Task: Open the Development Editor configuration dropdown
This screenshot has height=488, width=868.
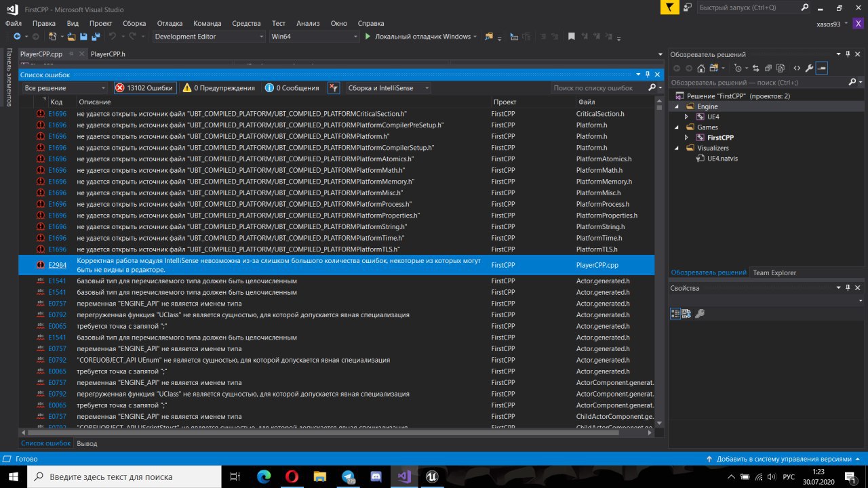Action: (x=209, y=37)
